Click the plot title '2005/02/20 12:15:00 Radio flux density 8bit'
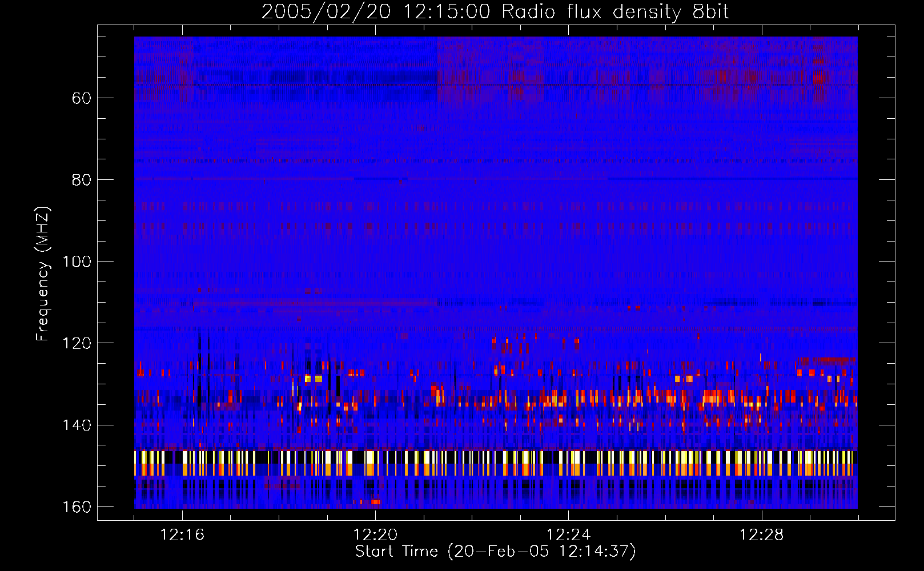The width and height of the screenshot is (924, 571). [x=495, y=11]
